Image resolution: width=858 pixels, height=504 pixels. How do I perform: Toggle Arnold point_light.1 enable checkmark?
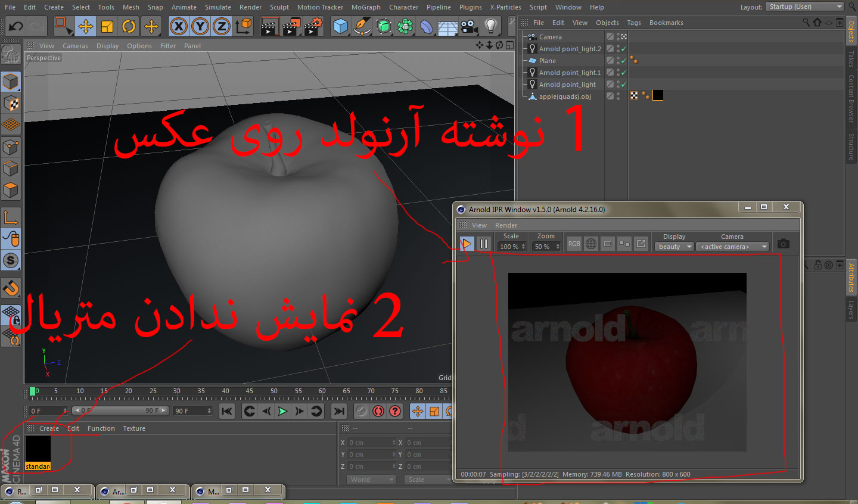(x=624, y=73)
